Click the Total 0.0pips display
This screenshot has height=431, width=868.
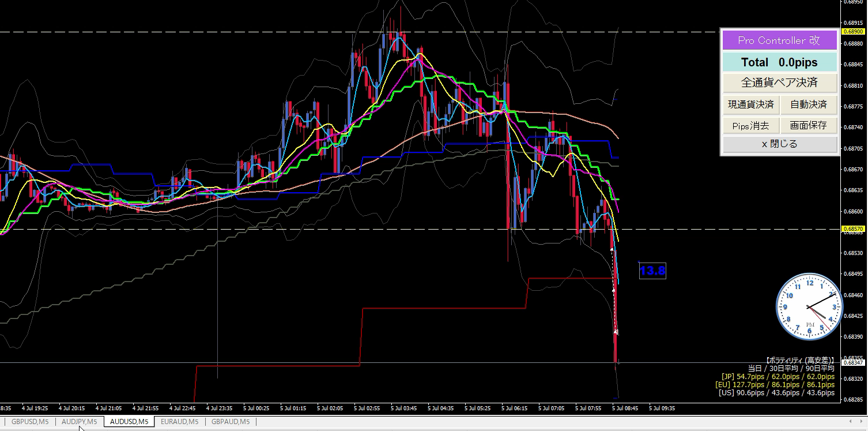pos(779,62)
